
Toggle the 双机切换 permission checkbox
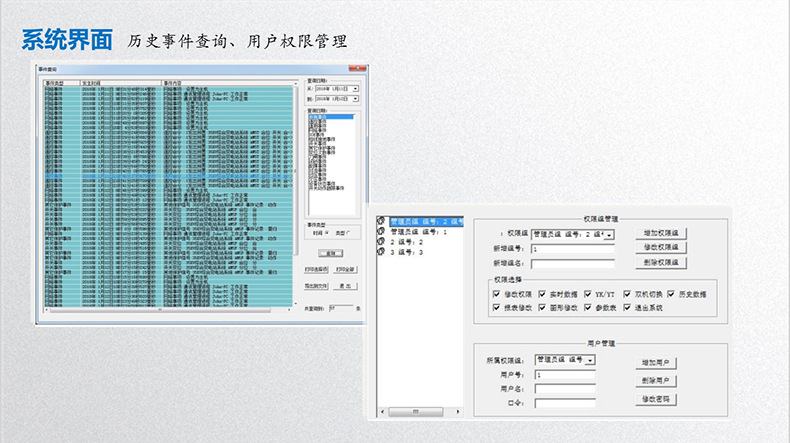[627, 294]
